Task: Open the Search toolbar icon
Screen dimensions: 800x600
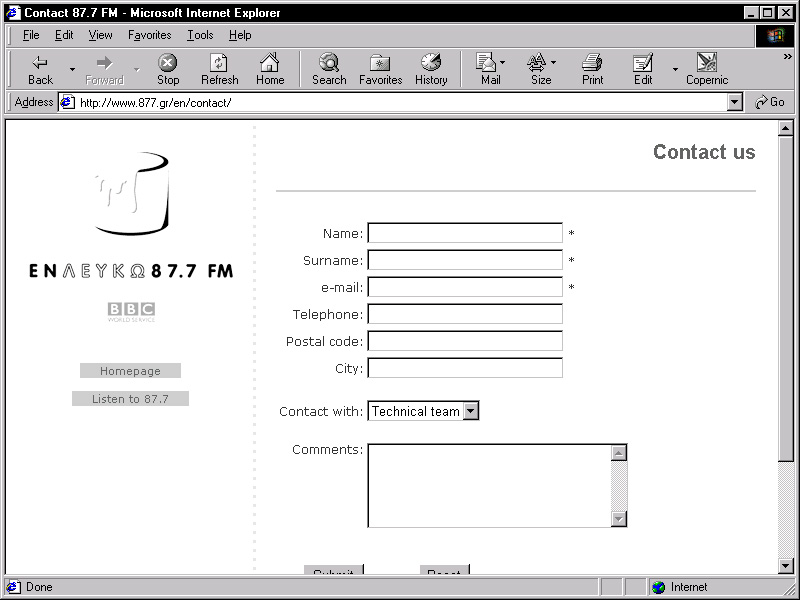Action: [x=329, y=69]
